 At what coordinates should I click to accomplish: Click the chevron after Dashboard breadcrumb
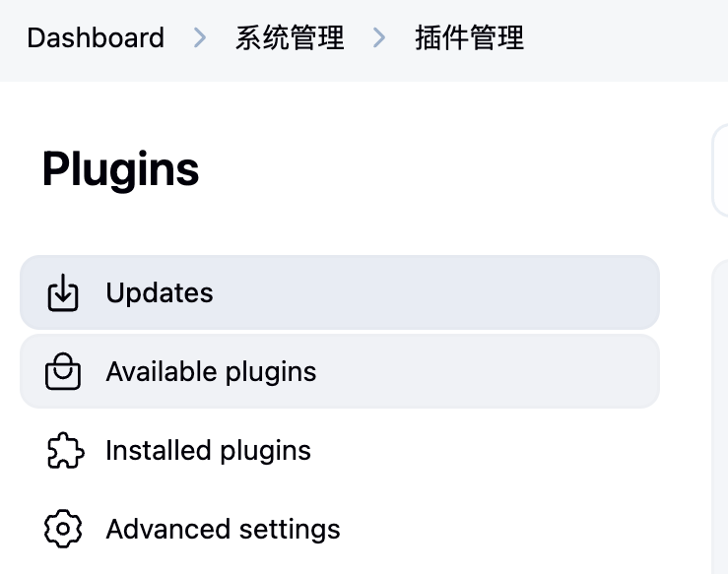click(200, 38)
